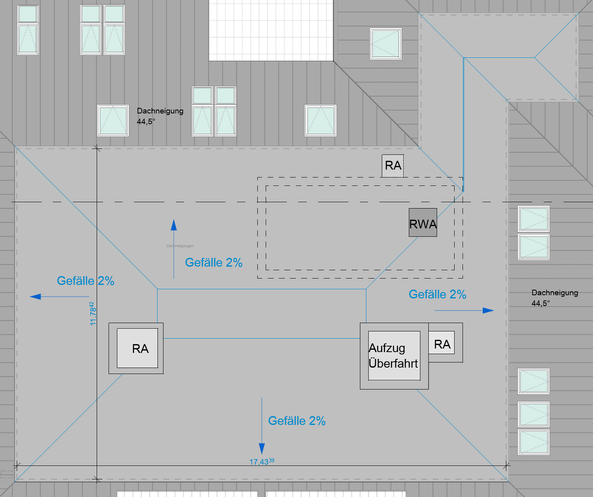Click the 17,43 horizontal dimension text

[262, 461]
